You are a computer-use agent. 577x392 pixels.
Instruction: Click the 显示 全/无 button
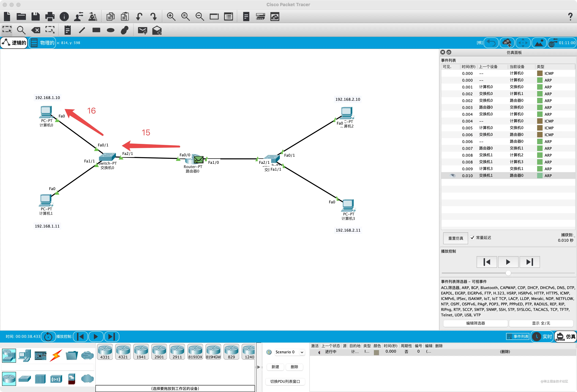(541, 323)
